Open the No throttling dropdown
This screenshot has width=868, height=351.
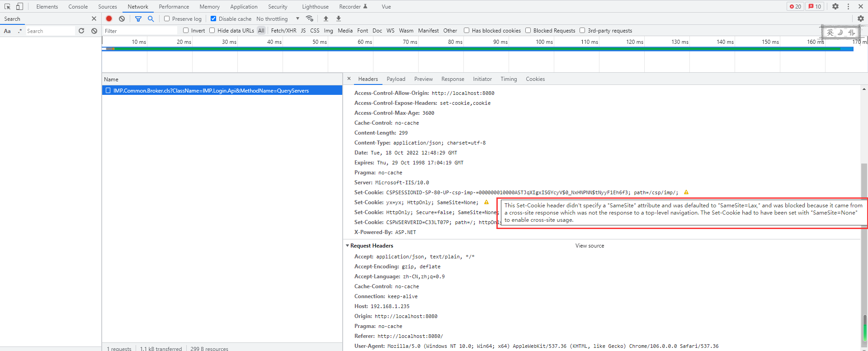(278, 19)
